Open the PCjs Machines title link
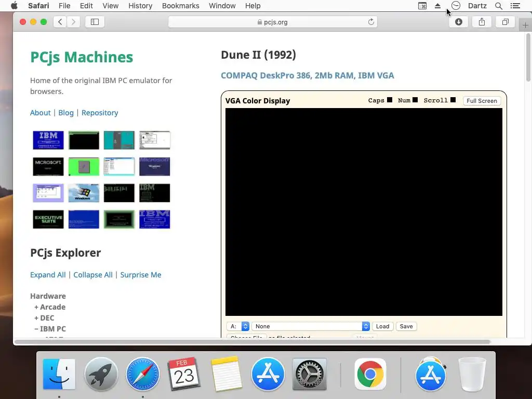The image size is (532, 399). point(82,57)
